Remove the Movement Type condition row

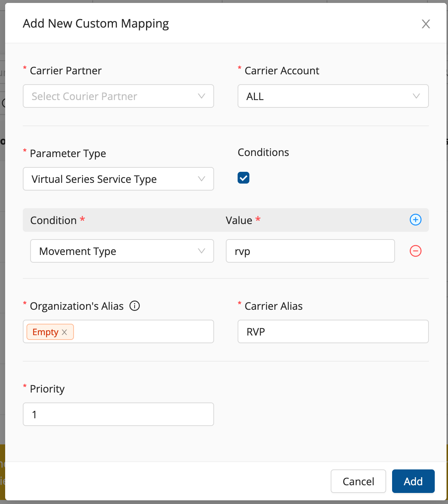pyautogui.click(x=415, y=251)
